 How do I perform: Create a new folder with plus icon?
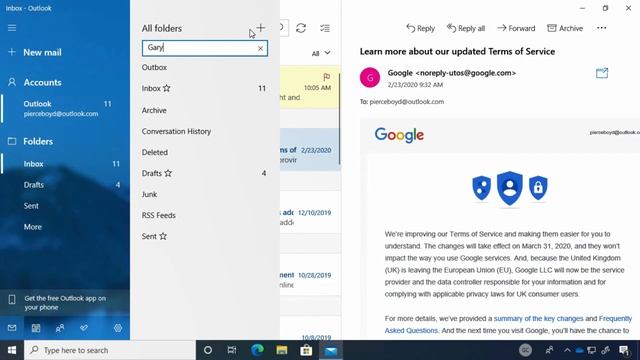(261, 28)
